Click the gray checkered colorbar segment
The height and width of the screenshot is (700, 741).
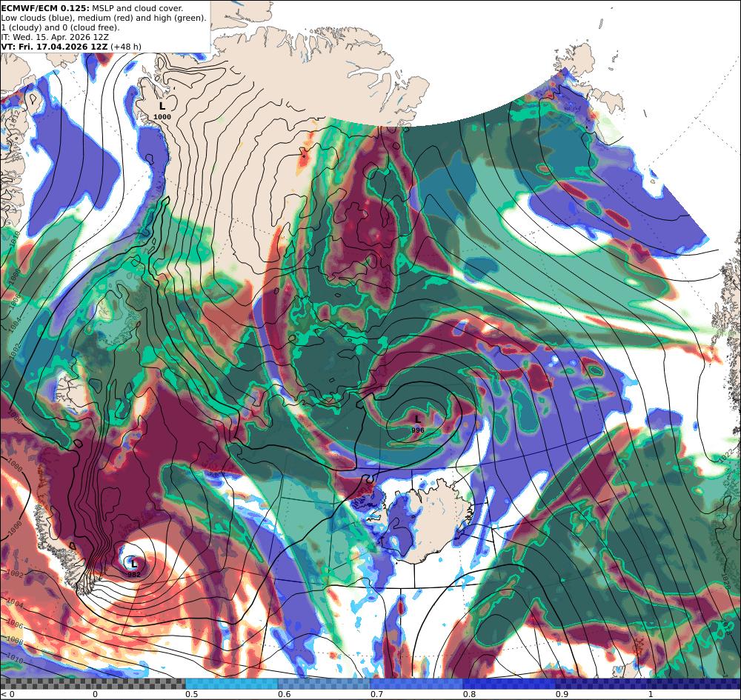tap(93, 684)
